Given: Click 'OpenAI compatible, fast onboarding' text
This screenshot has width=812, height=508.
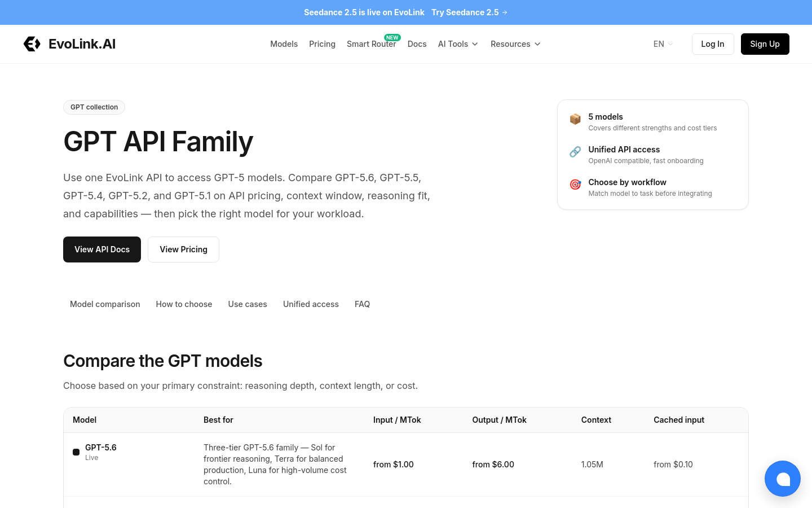Looking at the screenshot, I should click(x=646, y=161).
